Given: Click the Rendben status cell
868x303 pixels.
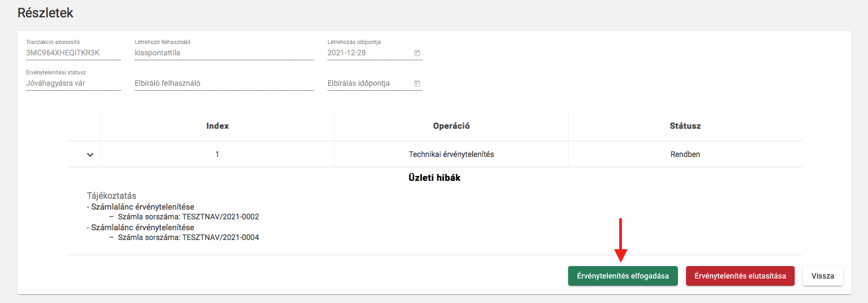Looking at the screenshot, I should 685,154.
